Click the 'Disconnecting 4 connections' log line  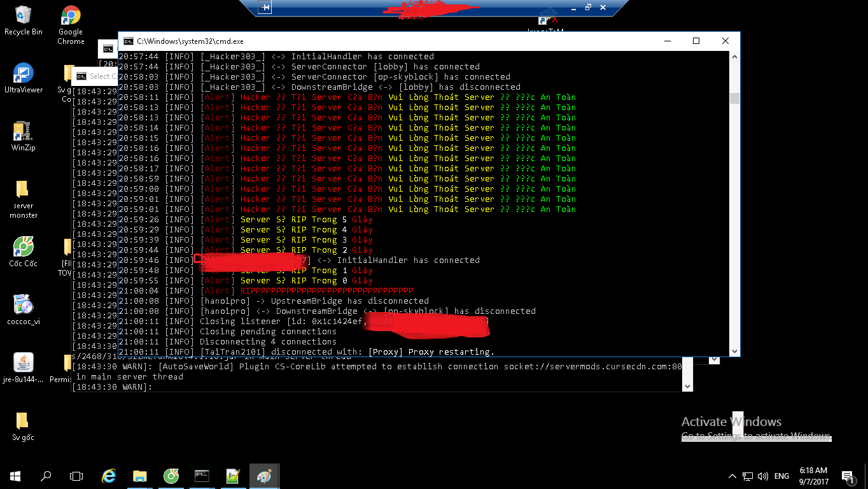point(228,342)
